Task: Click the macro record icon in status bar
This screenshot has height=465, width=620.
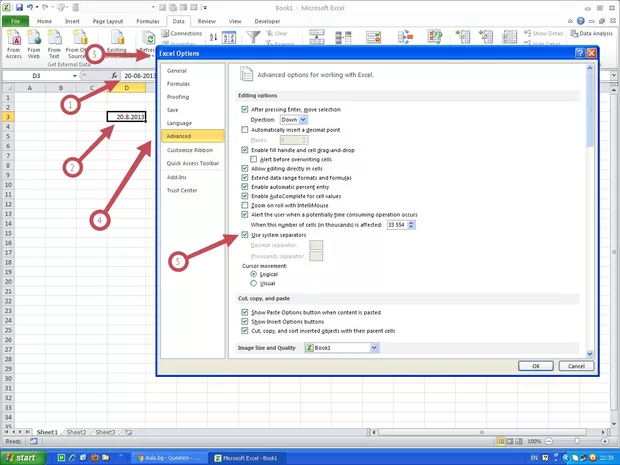Action: 34,441
